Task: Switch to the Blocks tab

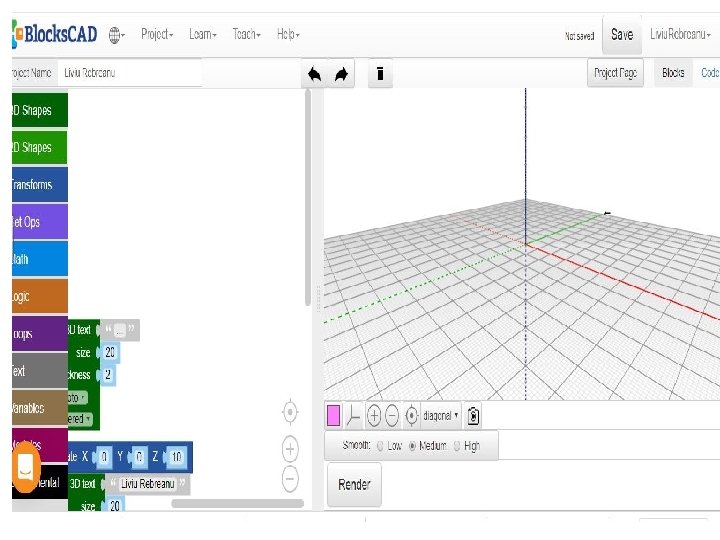Action: click(673, 73)
